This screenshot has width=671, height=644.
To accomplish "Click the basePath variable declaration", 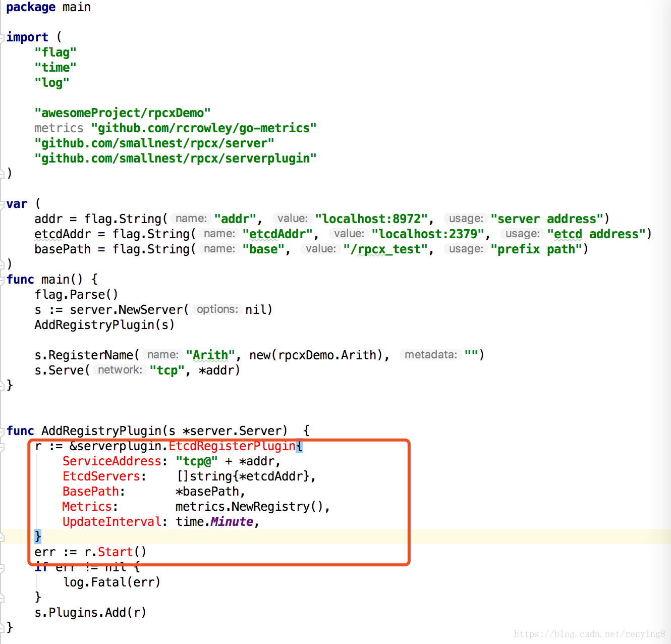I will pyautogui.click(x=63, y=249).
